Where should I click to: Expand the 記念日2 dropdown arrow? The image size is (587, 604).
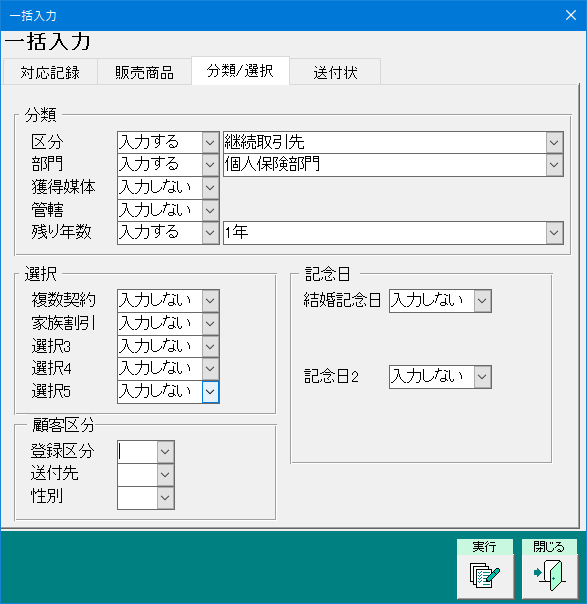coord(482,376)
